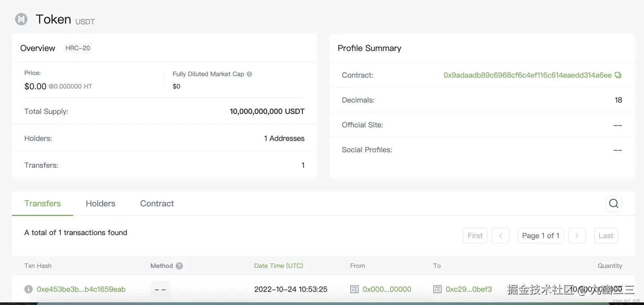644x305 pixels.
Task: Click the Method column help icon
Action: pyautogui.click(x=179, y=266)
